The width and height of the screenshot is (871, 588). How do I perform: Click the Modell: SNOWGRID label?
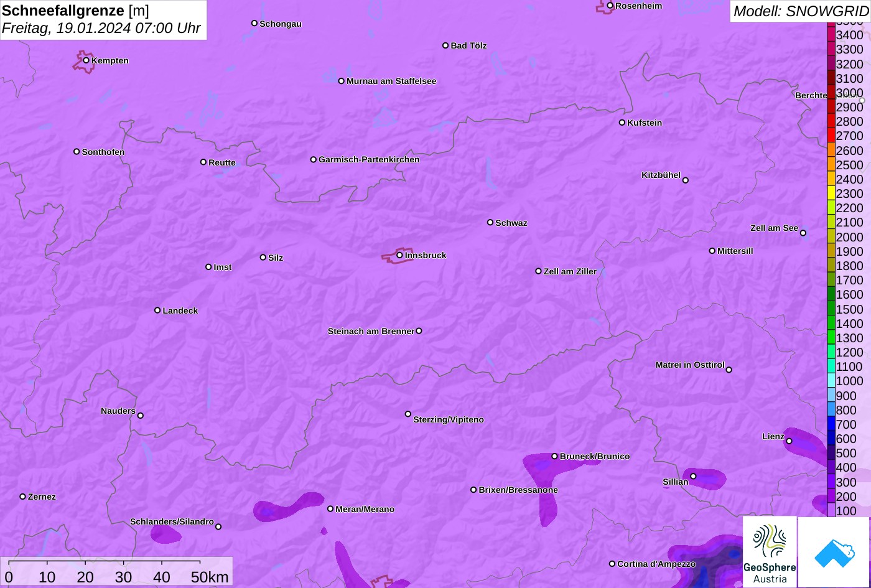click(801, 11)
